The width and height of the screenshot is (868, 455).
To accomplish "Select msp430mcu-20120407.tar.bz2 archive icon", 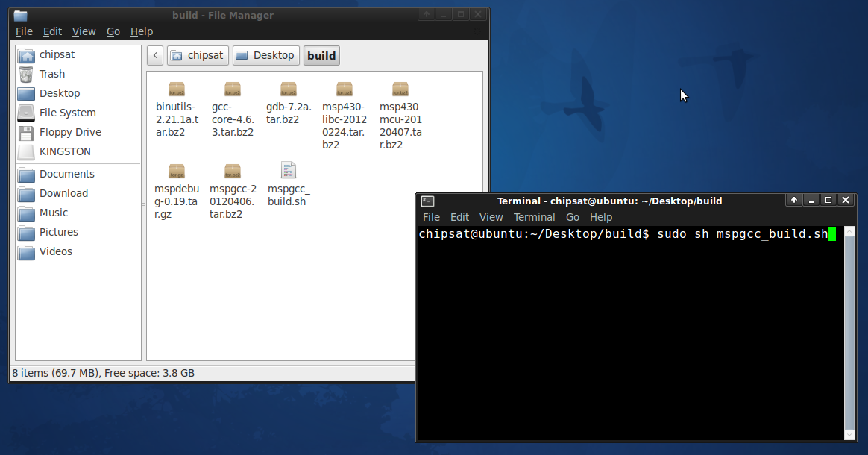I will [400, 89].
